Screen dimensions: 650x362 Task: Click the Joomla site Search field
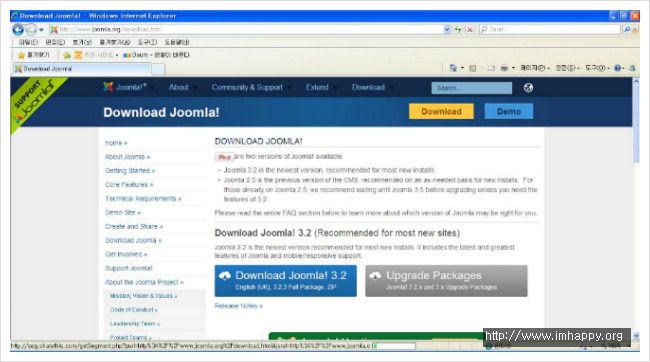pyautogui.click(x=471, y=88)
